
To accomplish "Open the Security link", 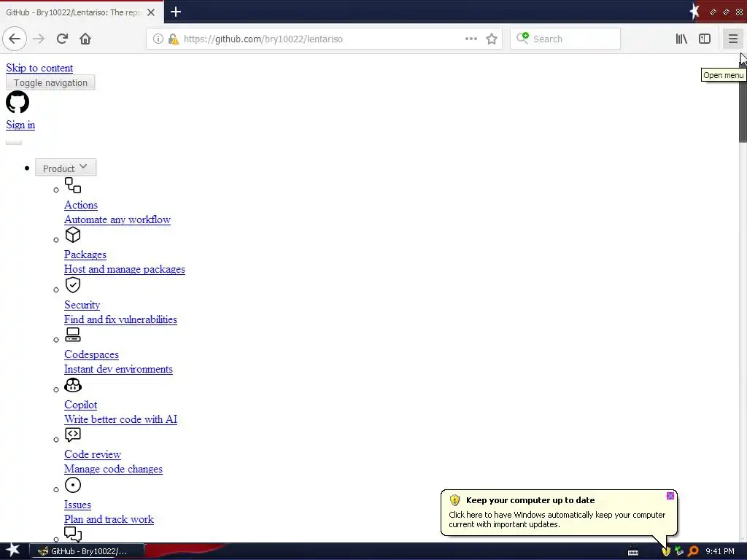I will [82, 305].
